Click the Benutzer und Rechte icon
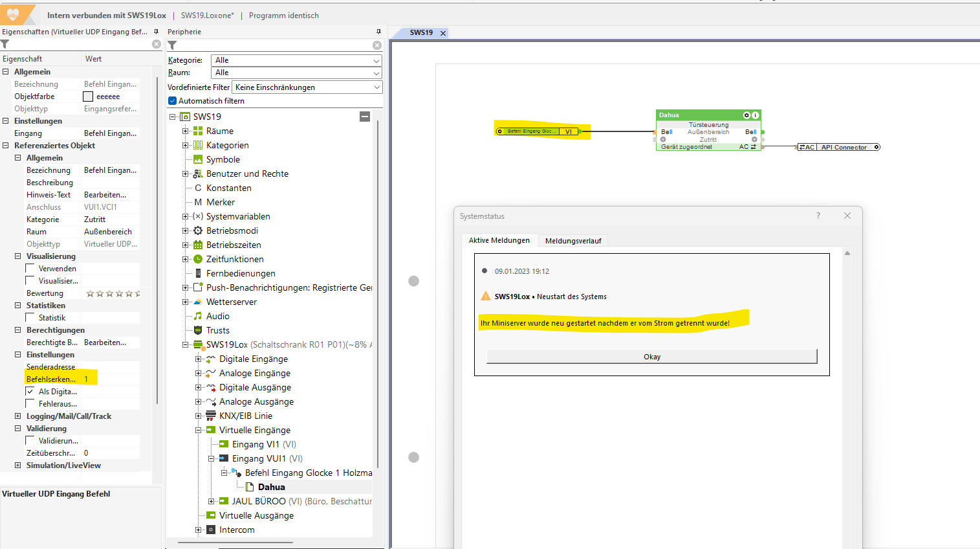 [198, 174]
